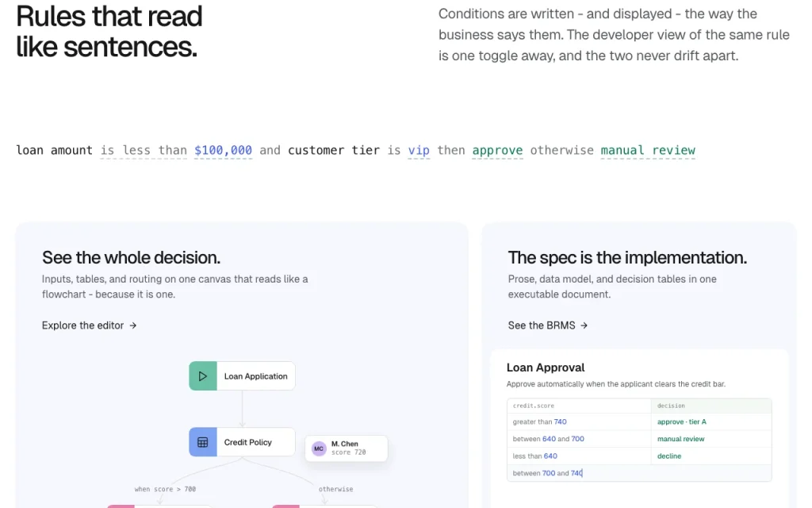Open the "Explore the editor" link

89,325
